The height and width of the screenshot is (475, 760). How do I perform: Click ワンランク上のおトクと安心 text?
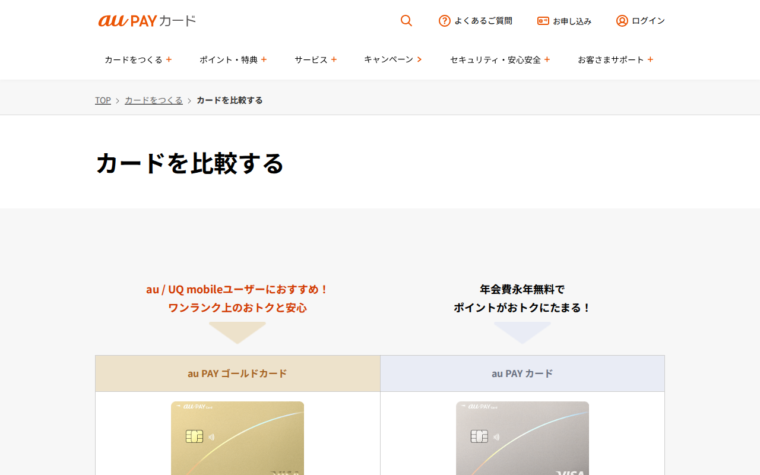pyautogui.click(x=238, y=308)
